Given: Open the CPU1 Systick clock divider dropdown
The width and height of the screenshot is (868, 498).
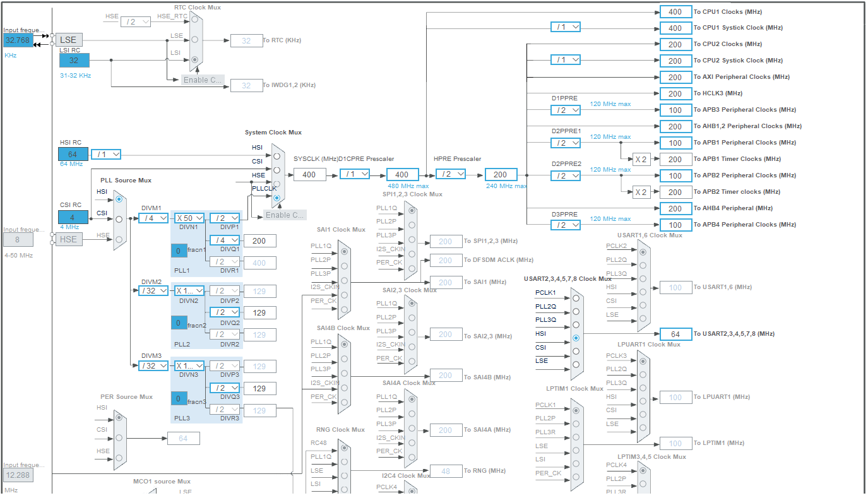Looking at the screenshot, I should coord(566,27).
